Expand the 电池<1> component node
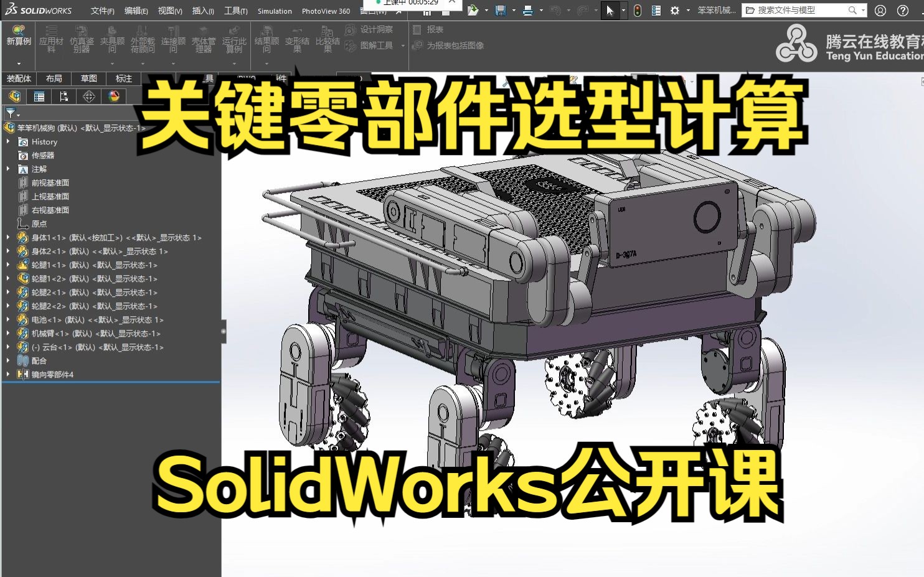Screen dimensions: 924x577 (8, 319)
